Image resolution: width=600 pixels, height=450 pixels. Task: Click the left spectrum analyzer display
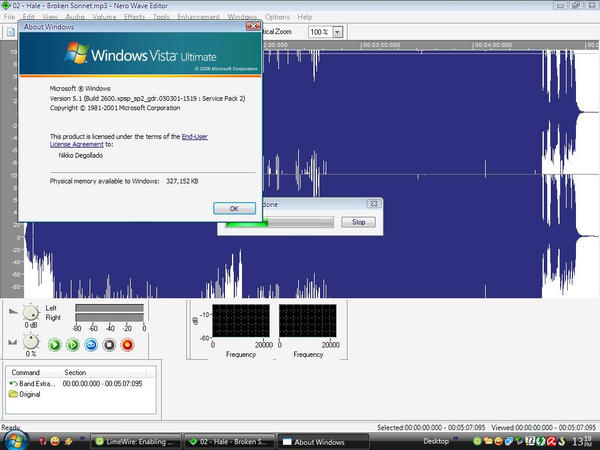241,321
